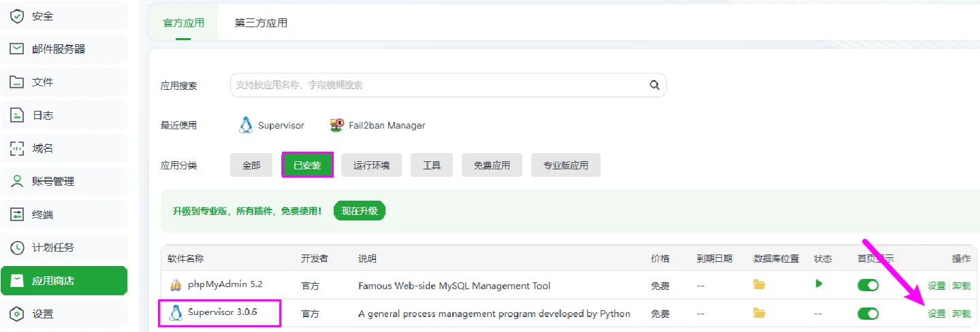Click the clock icon beside 计划任务
The image size is (980, 332).
(17, 248)
